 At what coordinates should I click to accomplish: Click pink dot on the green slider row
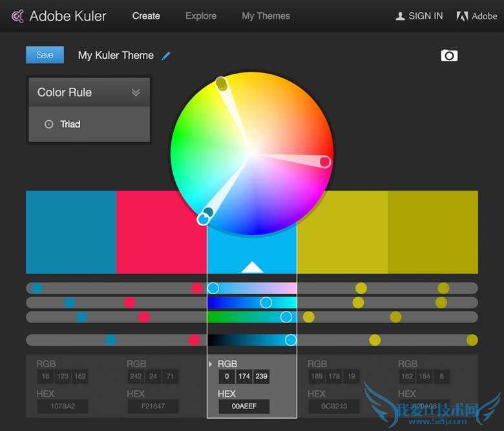(x=129, y=302)
